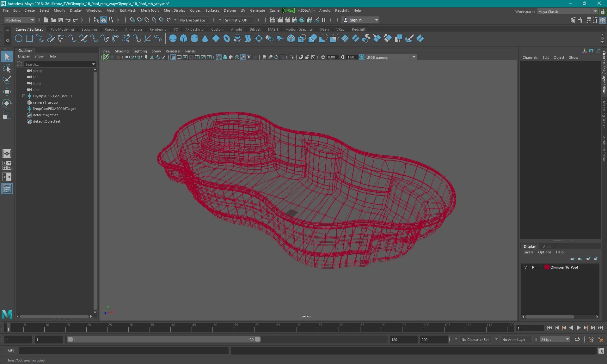
Task: Click the Anim tab in channel box
Action: (x=547, y=246)
